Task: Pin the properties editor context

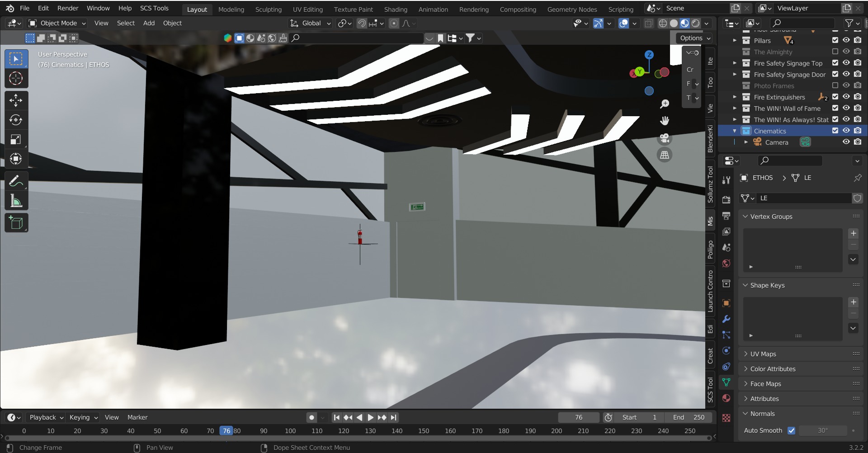Action: click(858, 178)
